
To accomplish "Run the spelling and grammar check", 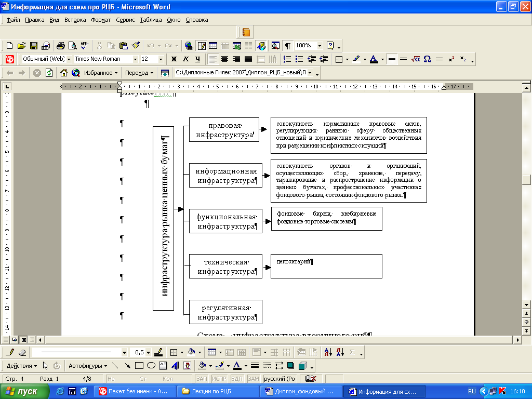I will point(84,46).
